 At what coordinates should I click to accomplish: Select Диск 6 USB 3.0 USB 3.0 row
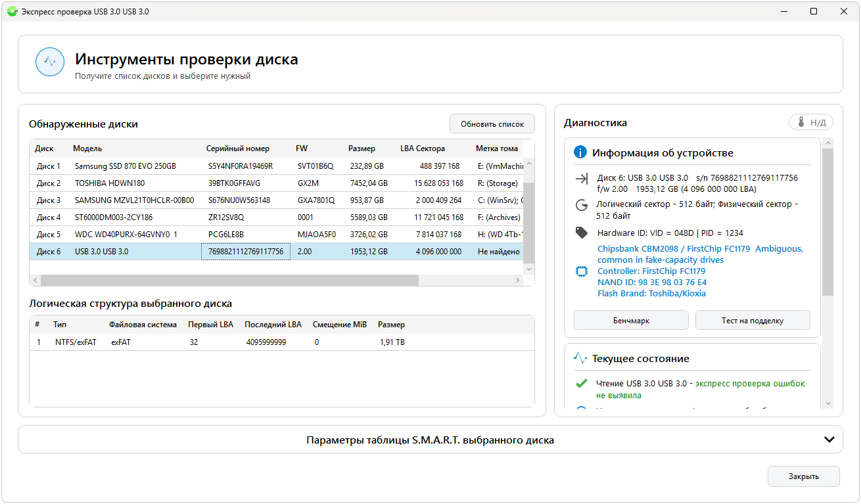[277, 252]
